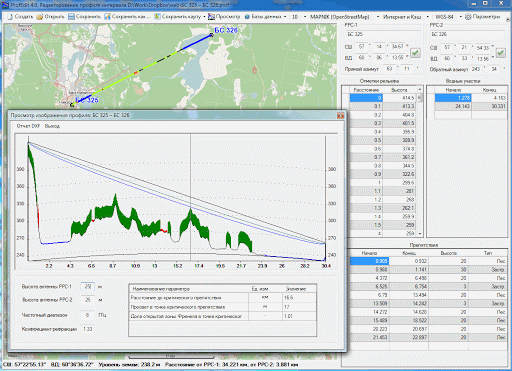Click РРС-1 longitude seconds field 13.55
This screenshot has height=371, width=512.
(397, 58)
